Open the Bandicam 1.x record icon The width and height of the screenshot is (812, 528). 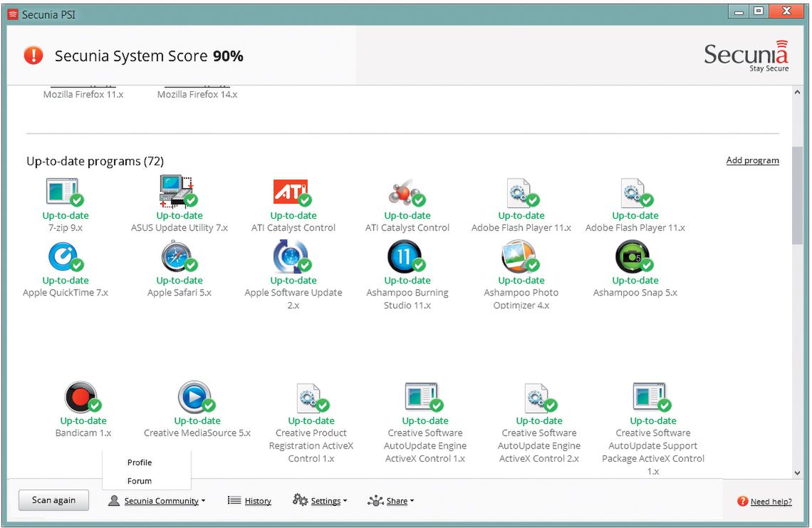pyautogui.click(x=83, y=397)
